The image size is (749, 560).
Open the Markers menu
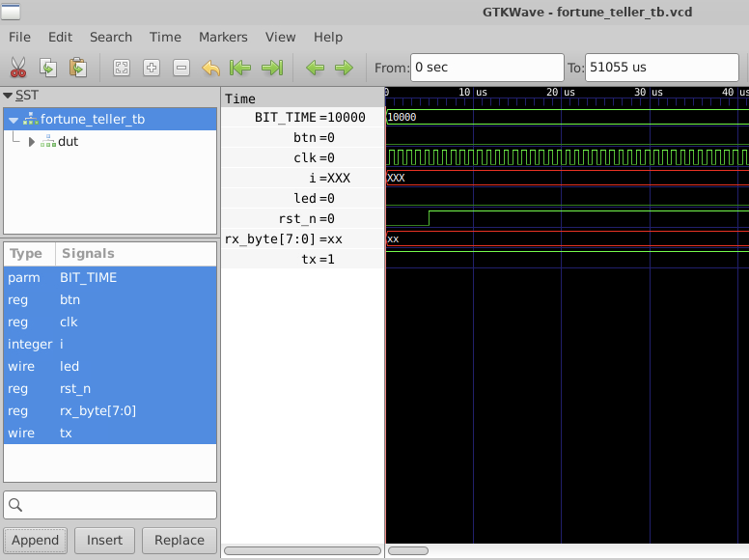click(x=223, y=37)
